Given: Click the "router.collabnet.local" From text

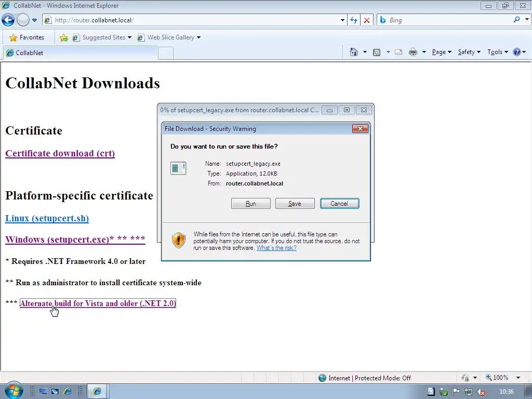Looking at the screenshot, I should click(255, 183).
